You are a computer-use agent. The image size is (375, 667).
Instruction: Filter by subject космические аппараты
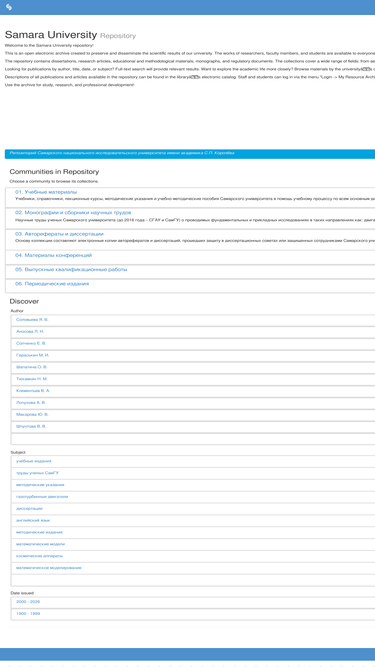[x=40, y=556]
